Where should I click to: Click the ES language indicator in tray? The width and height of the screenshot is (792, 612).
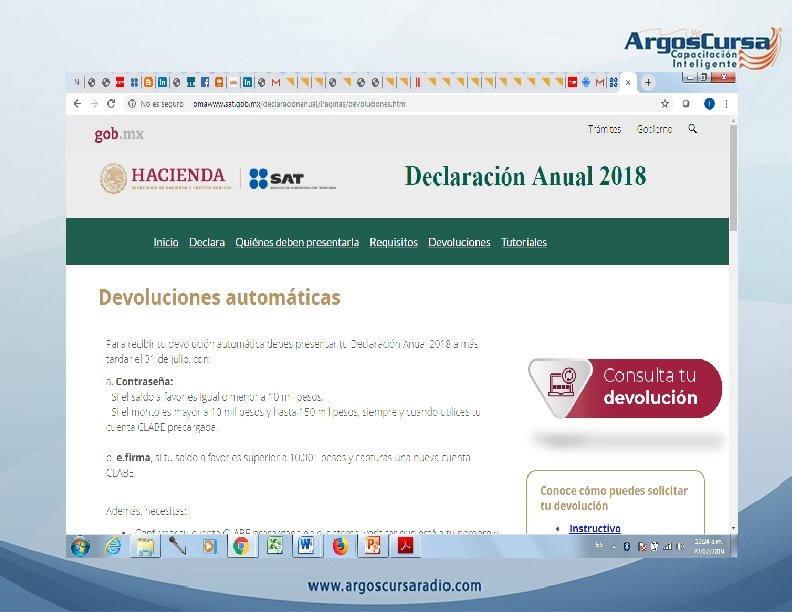coord(599,545)
